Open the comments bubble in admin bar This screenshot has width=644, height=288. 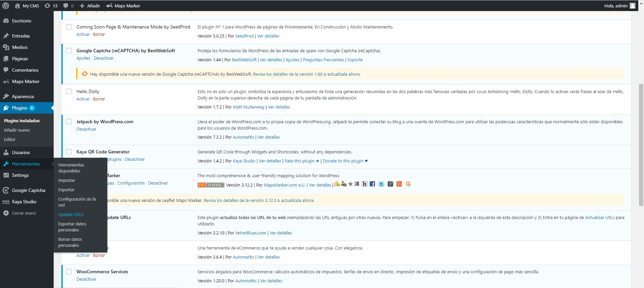[65, 6]
